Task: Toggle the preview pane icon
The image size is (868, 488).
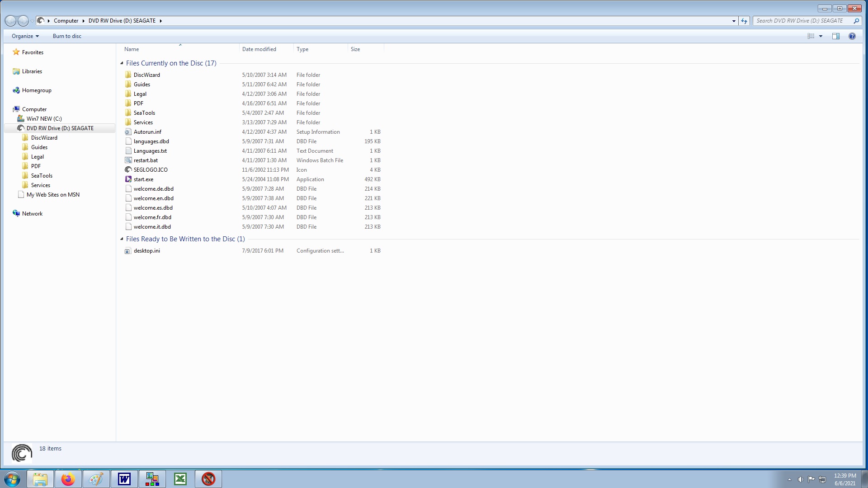Action: (x=835, y=36)
